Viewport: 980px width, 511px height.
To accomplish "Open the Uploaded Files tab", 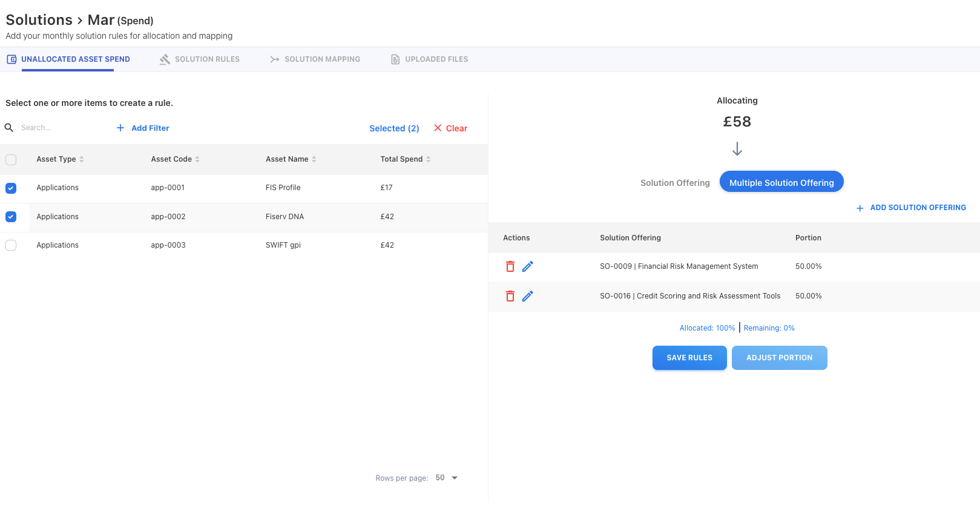I will (430, 59).
